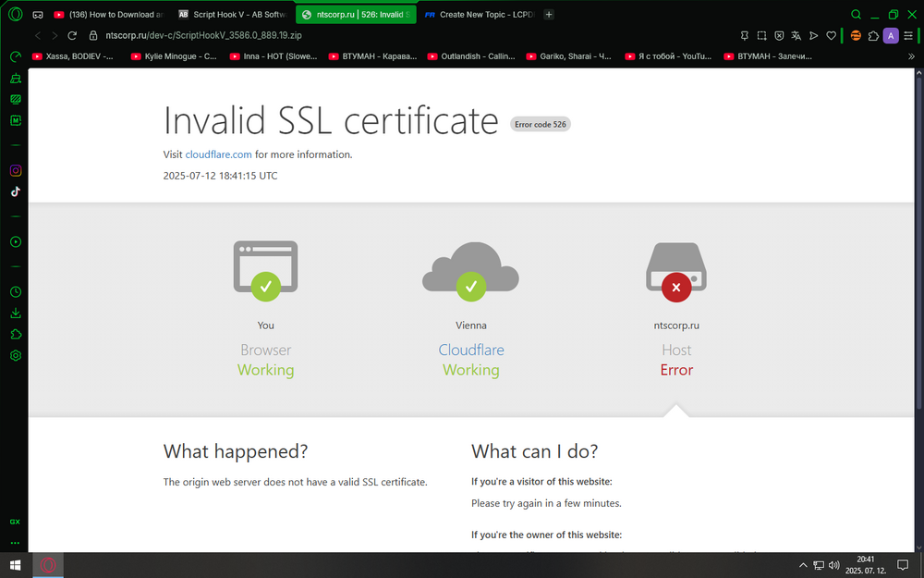
Task: Click the ntscorp.ru host label
Action: point(676,326)
